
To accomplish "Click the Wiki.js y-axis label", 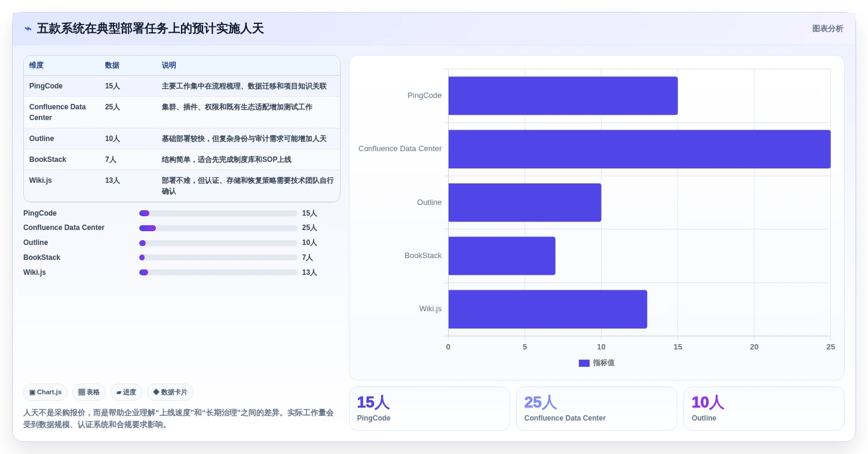I will click(431, 309).
